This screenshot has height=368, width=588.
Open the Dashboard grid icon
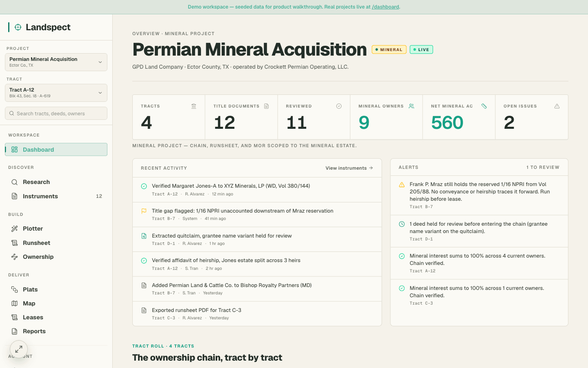(x=15, y=150)
